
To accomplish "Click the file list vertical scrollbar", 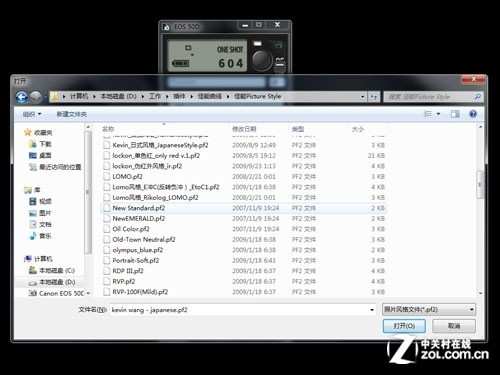I will click(x=480, y=210).
